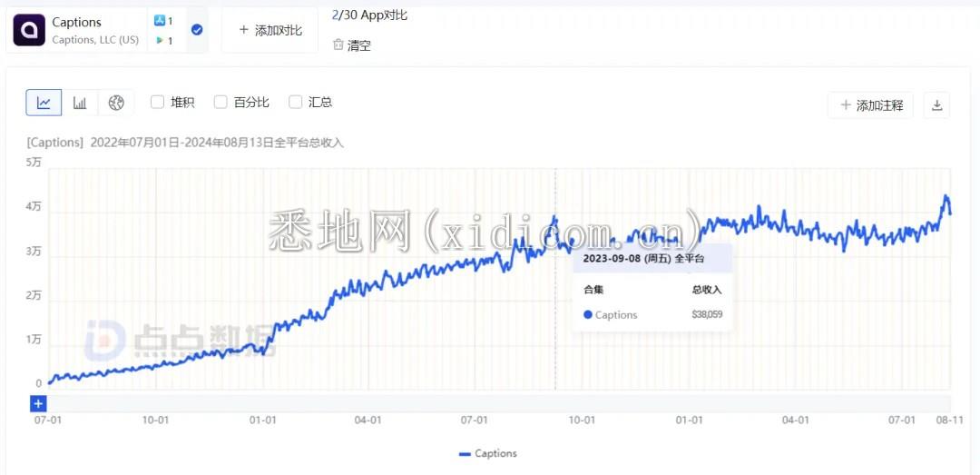Click the 清空 link

point(358,45)
